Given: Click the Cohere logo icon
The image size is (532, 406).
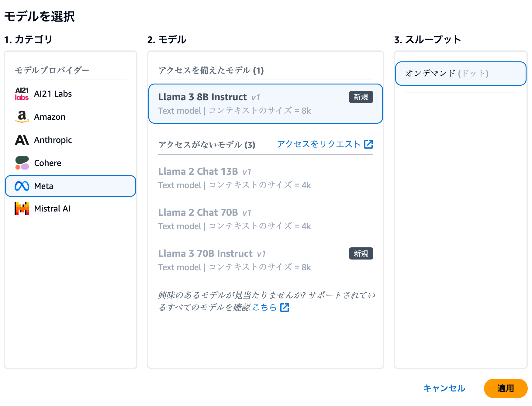Looking at the screenshot, I should [x=22, y=163].
